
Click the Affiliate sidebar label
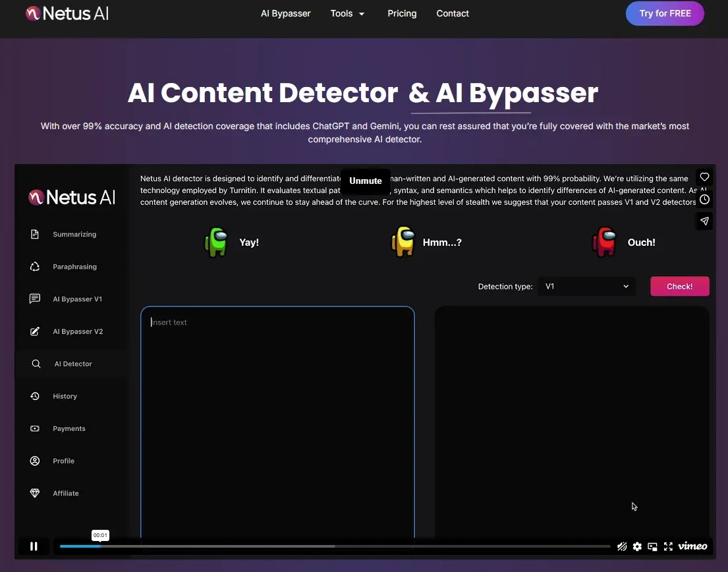[66, 493]
